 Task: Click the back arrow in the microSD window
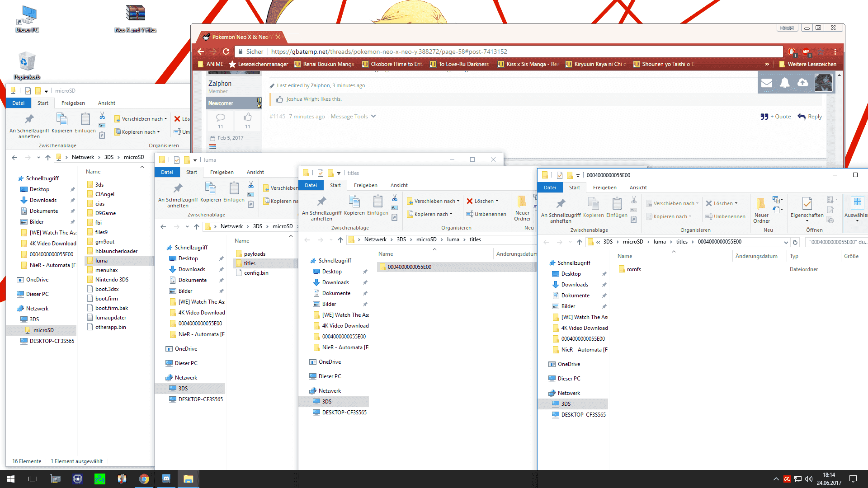pos(14,158)
